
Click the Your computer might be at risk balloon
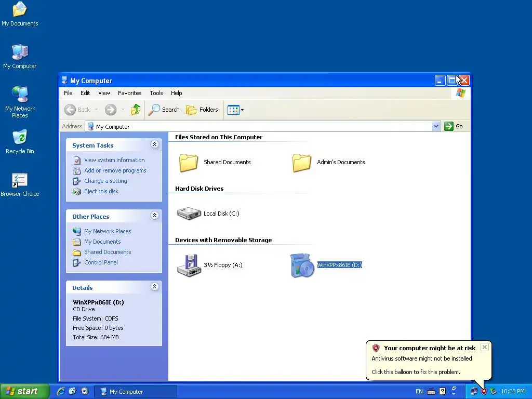tap(429, 360)
